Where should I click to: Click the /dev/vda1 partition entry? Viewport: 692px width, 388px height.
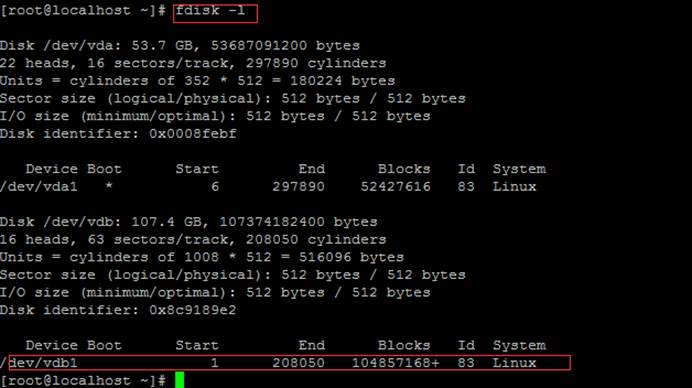pyautogui.click(x=39, y=187)
